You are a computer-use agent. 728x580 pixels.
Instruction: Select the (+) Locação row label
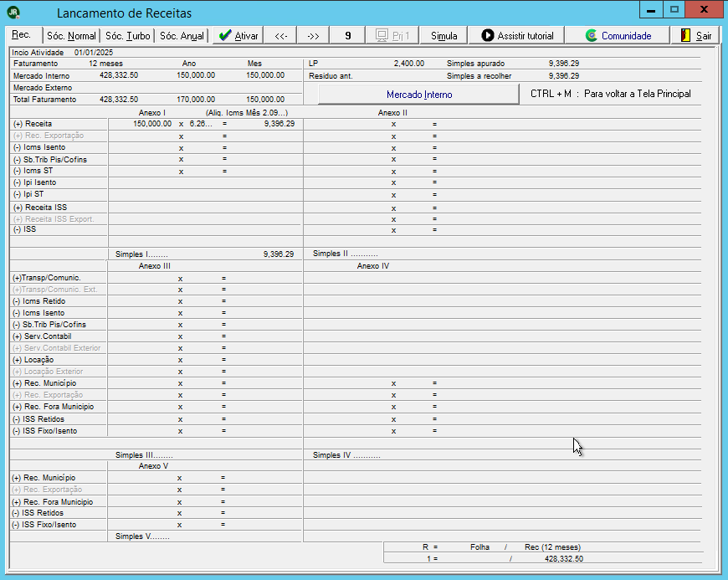(x=33, y=360)
